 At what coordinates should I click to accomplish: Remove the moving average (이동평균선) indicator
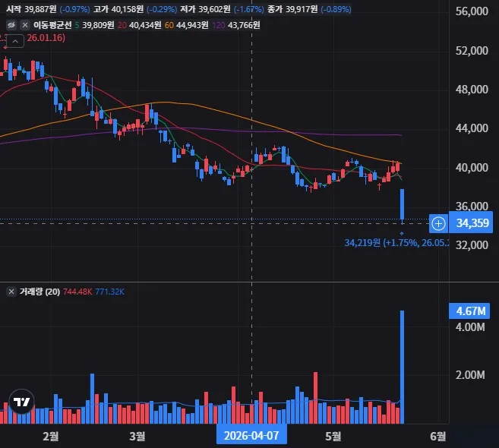[x=25, y=25]
